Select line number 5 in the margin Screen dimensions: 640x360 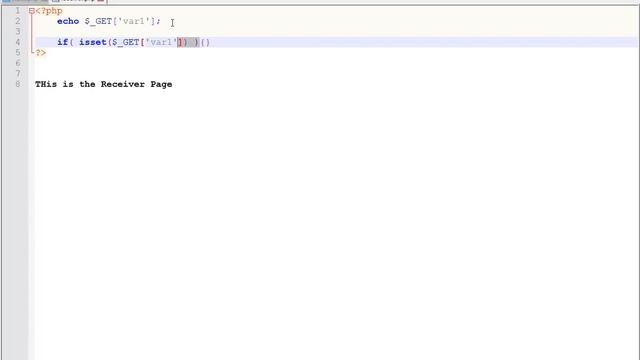18,53
